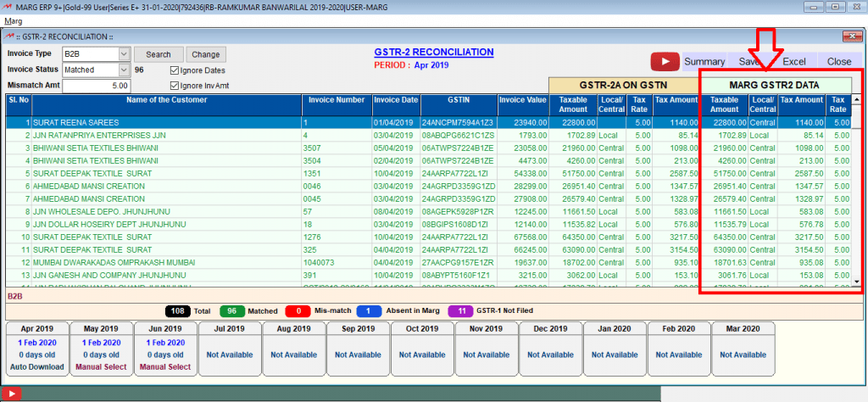Click the GSTR-2 RECONCILIATION title link
Viewport: 868px width, 402px height.
434,52
